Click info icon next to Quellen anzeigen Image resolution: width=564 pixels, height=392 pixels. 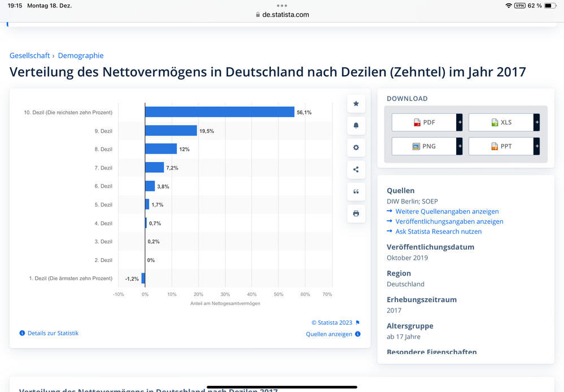click(357, 334)
